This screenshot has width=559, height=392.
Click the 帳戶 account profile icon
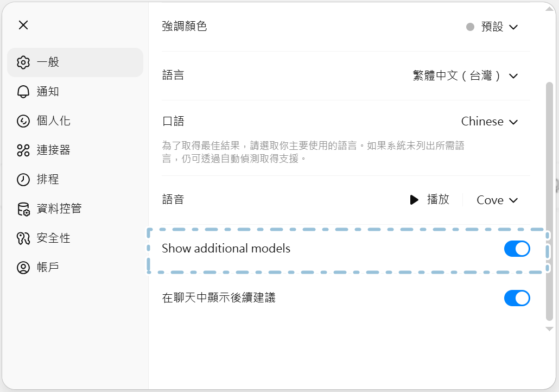click(x=23, y=268)
